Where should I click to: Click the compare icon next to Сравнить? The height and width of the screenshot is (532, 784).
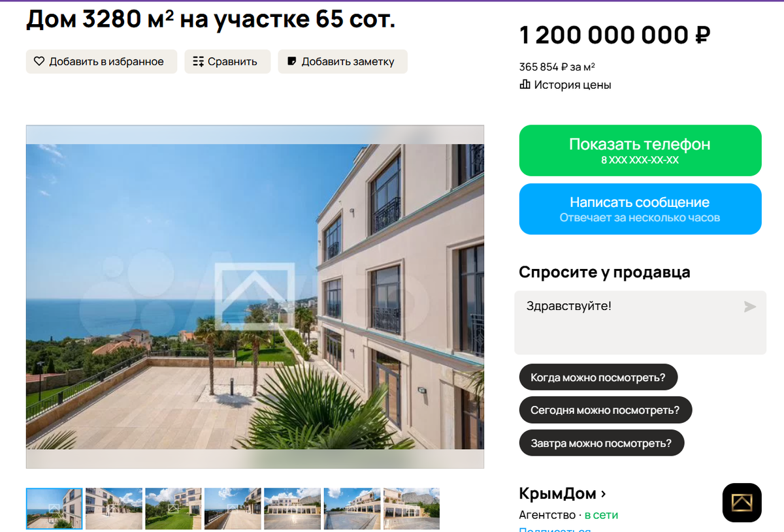point(199,61)
